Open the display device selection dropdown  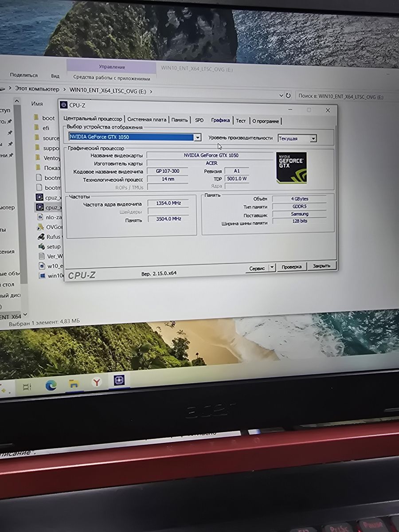coord(198,137)
